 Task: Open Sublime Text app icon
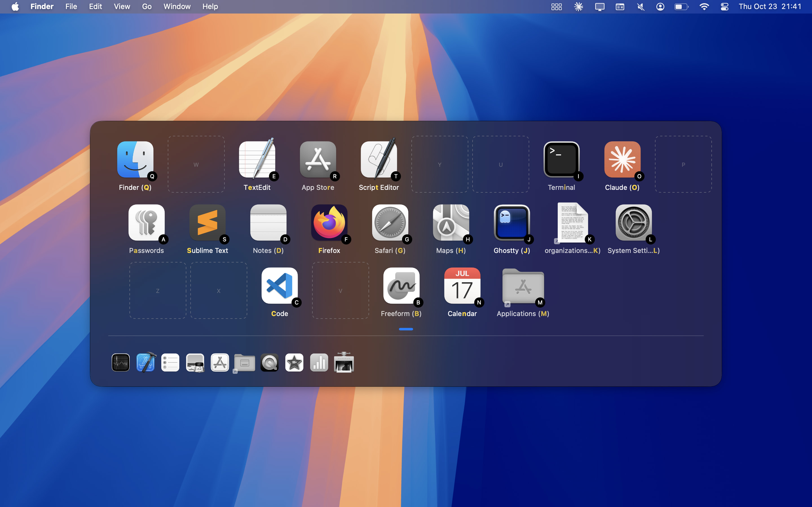coord(207,223)
